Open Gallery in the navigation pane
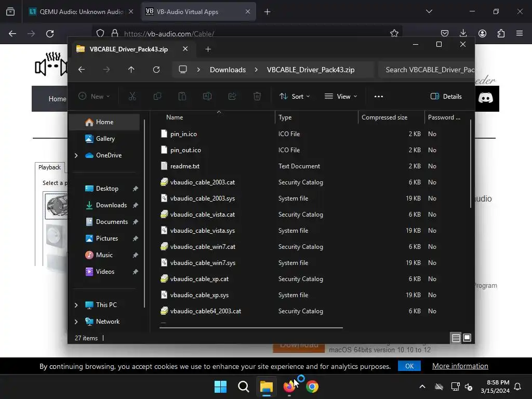532x399 pixels. (x=104, y=139)
